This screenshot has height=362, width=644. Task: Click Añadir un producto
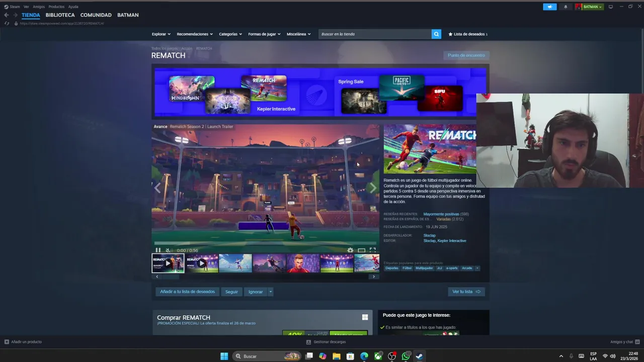[23, 342]
